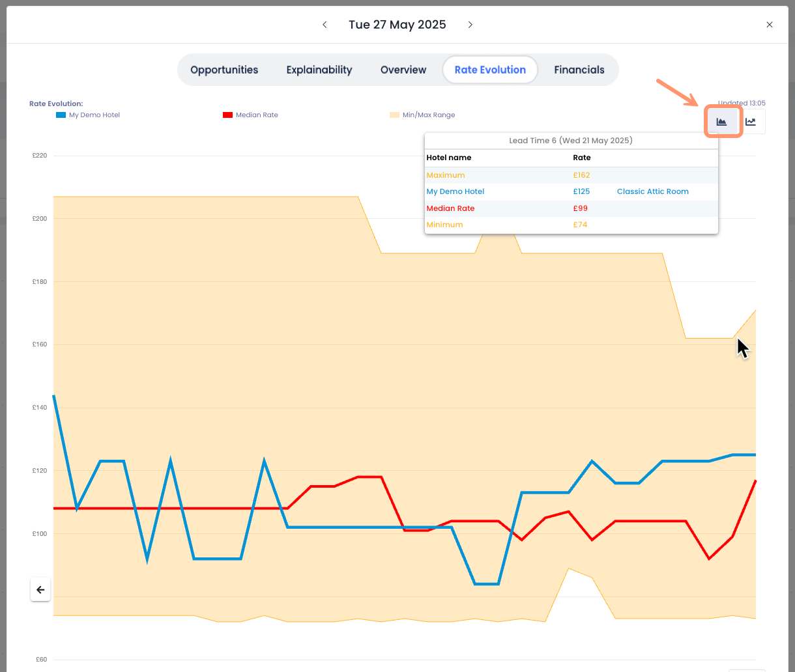Click the Updated 13:05 timestamp
The height and width of the screenshot is (672, 795).
click(742, 103)
